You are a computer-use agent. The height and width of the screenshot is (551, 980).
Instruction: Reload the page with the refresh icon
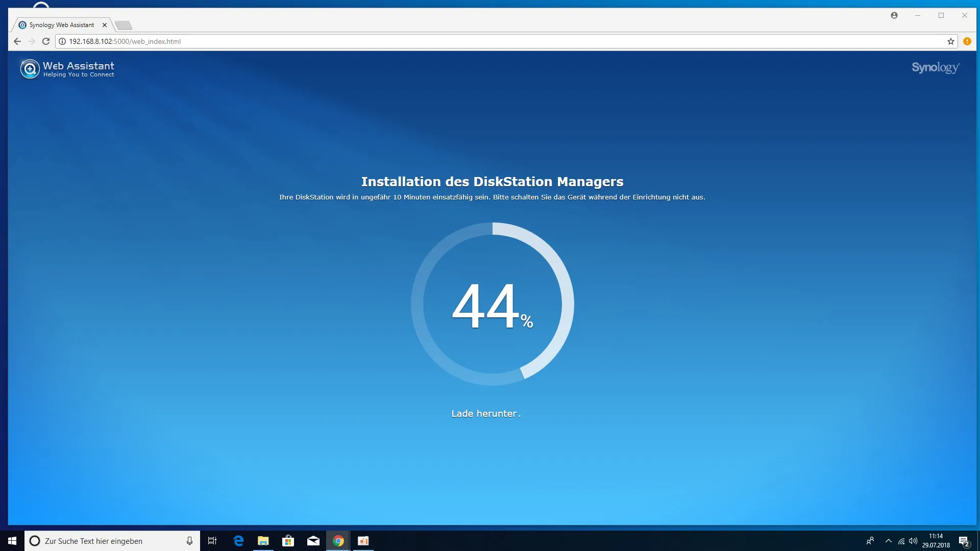pyautogui.click(x=46, y=41)
